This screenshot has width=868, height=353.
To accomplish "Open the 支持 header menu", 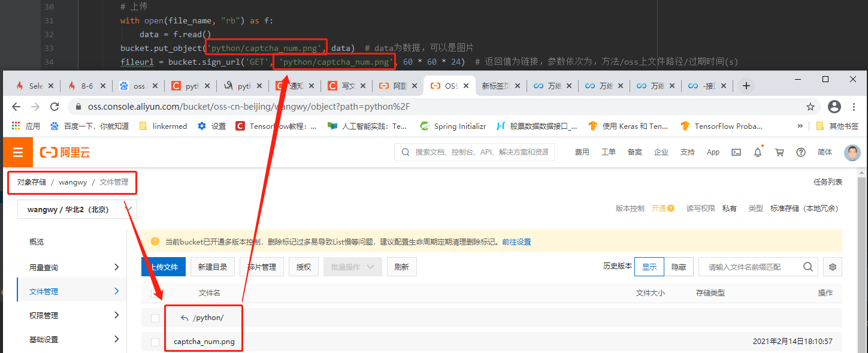I will (687, 152).
